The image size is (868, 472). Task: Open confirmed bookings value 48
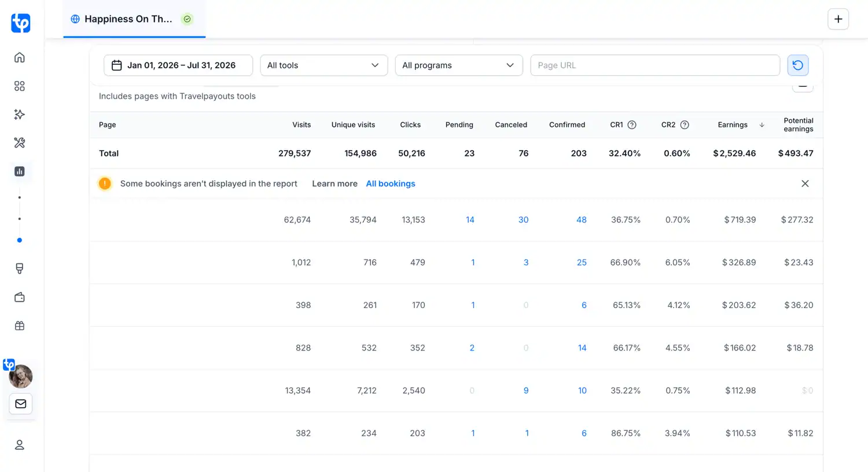[582, 219]
